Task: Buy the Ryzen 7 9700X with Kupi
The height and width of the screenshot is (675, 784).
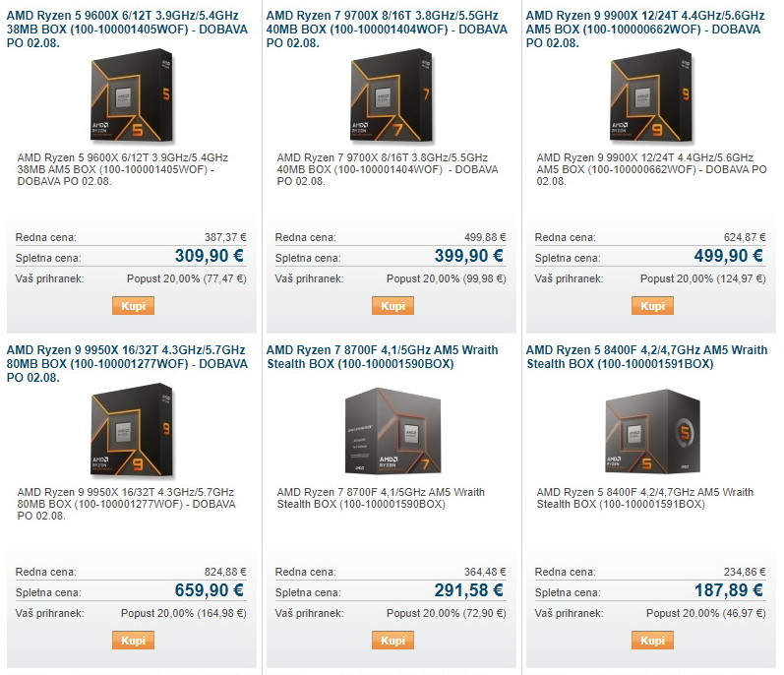Action: pos(392,305)
